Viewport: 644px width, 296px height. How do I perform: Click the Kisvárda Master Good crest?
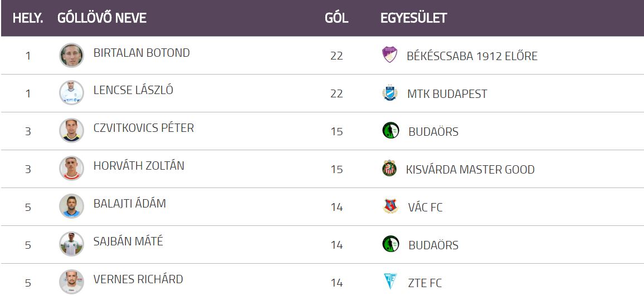tap(389, 169)
